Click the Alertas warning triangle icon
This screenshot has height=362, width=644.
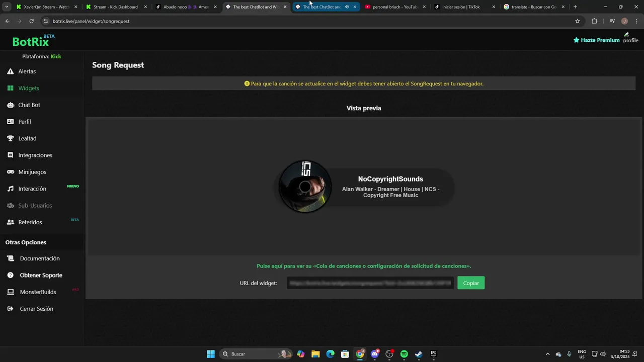(11, 71)
